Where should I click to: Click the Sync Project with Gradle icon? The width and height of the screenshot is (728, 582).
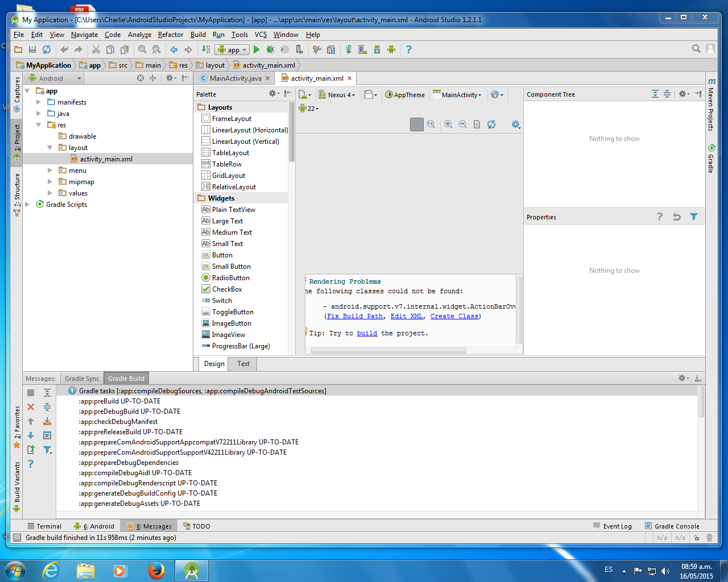(x=349, y=50)
